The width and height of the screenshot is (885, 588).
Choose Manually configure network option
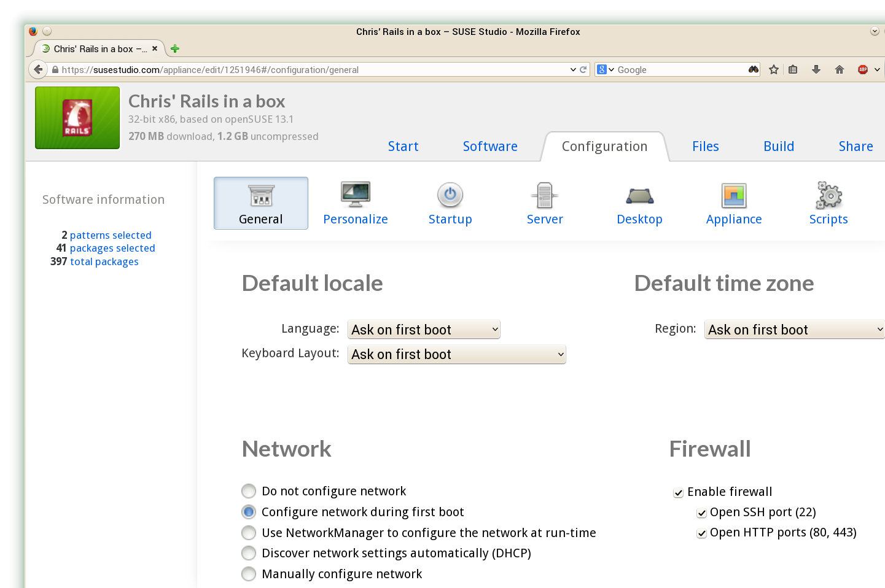pos(249,574)
